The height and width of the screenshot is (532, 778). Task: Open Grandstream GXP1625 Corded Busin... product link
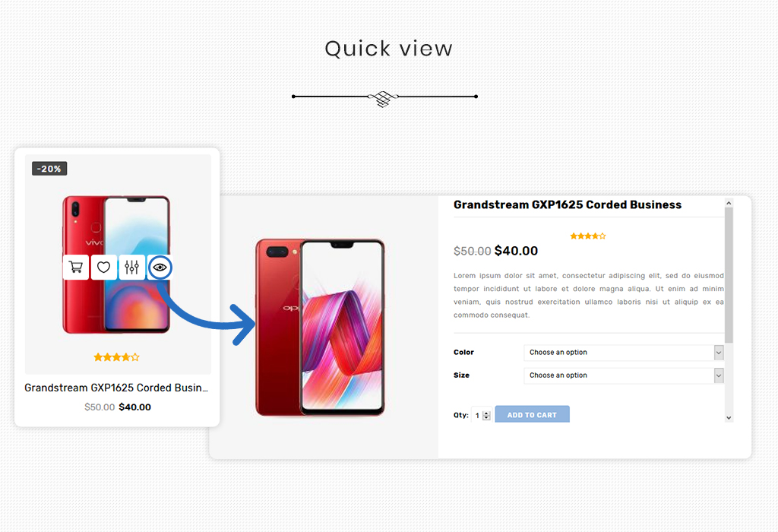(x=116, y=388)
